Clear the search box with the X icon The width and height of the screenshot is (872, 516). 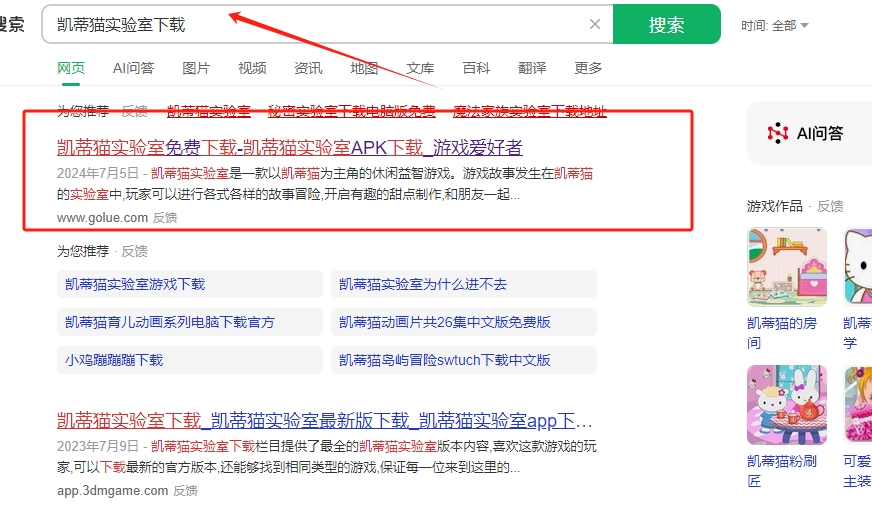[x=594, y=24]
